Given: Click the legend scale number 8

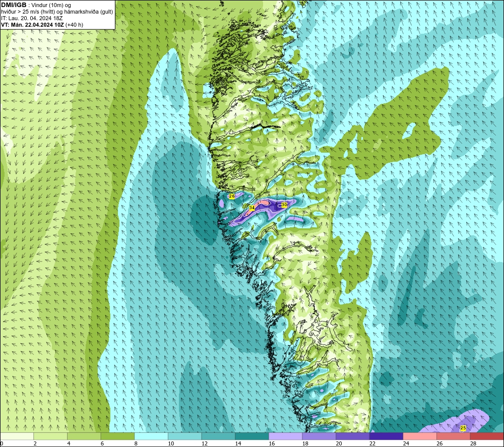Looking at the screenshot, I should (136, 443).
